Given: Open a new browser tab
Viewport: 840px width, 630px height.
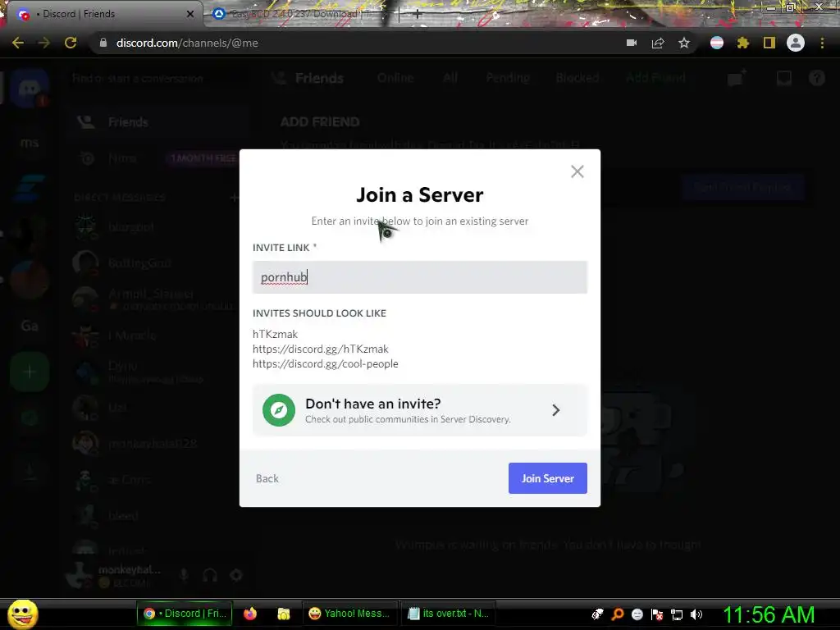Looking at the screenshot, I should [x=418, y=14].
